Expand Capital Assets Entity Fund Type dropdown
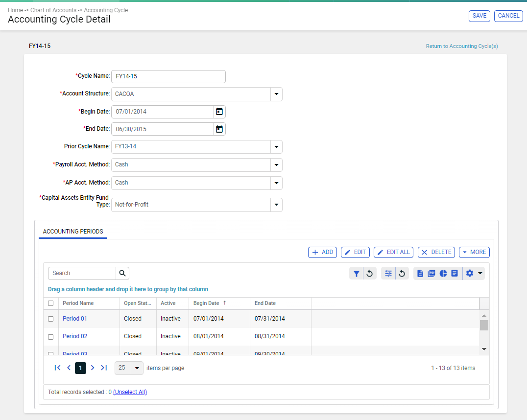 coord(276,205)
